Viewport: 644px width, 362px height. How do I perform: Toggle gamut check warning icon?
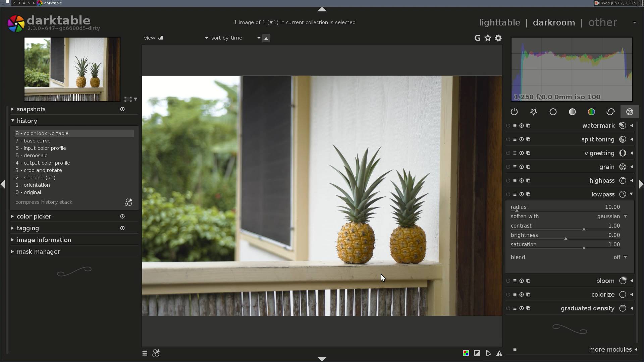pyautogui.click(x=499, y=353)
